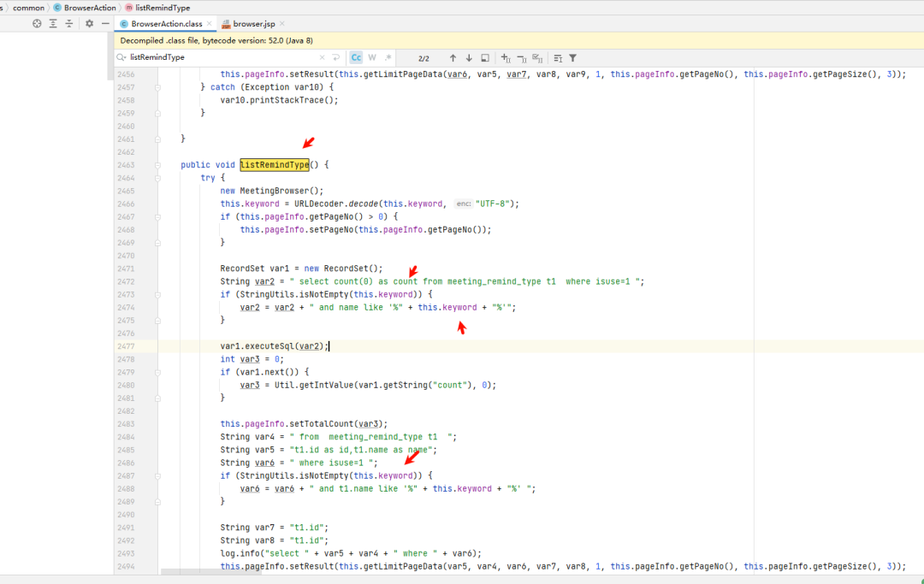Click 'var1.executeSql(var2);' statement
Image resolution: width=924 pixels, height=584 pixels.
pyautogui.click(x=274, y=346)
